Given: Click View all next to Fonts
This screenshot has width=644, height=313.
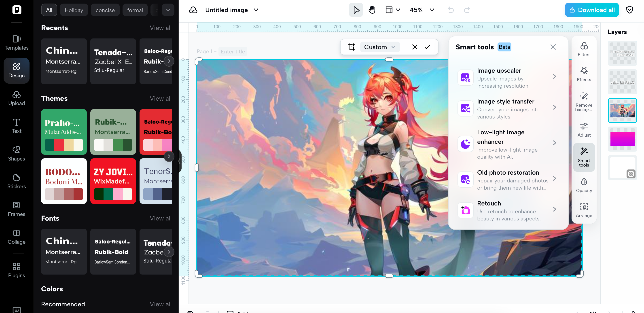Looking at the screenshot, I should 161,218.
